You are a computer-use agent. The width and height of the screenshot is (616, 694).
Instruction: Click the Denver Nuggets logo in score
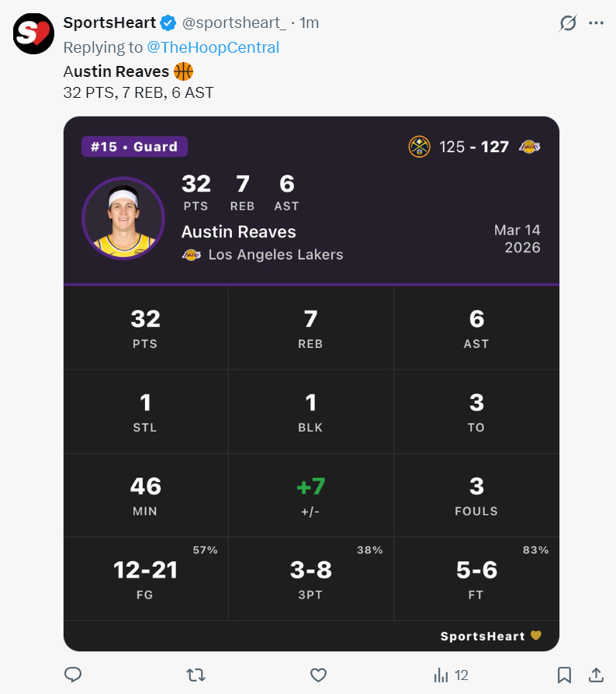click(x=419, y=147)
